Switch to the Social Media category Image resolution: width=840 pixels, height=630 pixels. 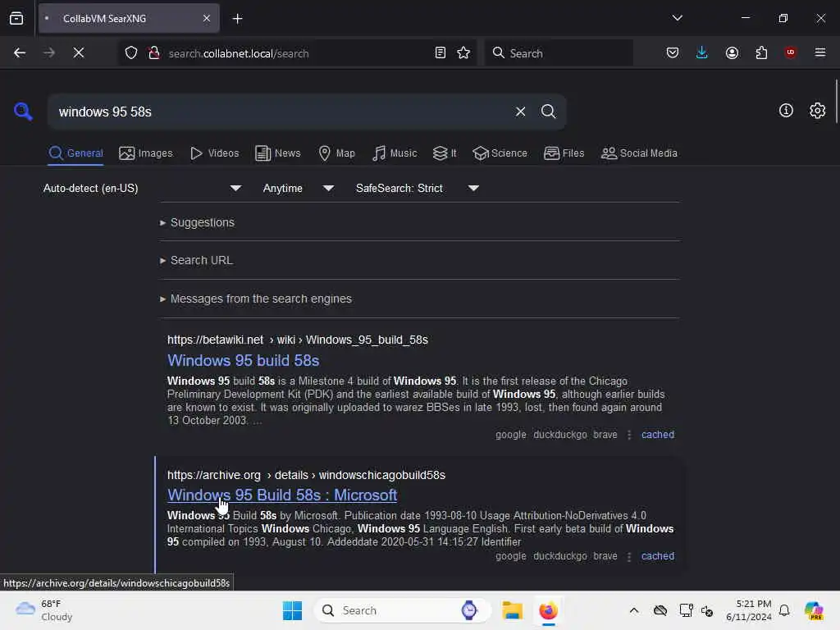[x=639, y=153]
